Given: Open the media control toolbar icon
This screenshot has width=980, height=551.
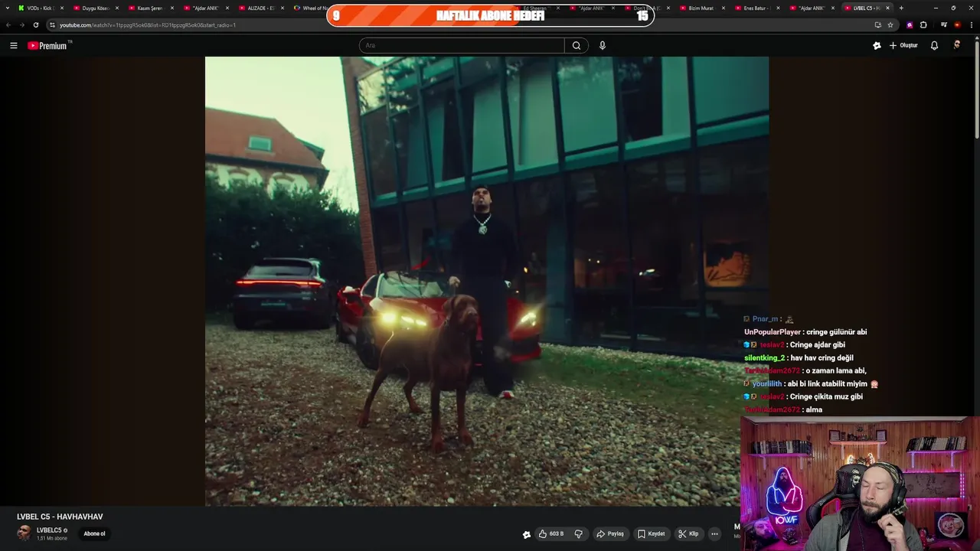Looking at the screenshot, I should pos(944,24).
